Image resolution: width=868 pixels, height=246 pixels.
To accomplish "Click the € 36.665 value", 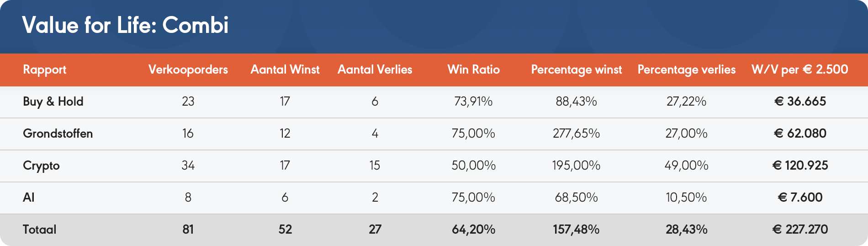I will [800, 102].
